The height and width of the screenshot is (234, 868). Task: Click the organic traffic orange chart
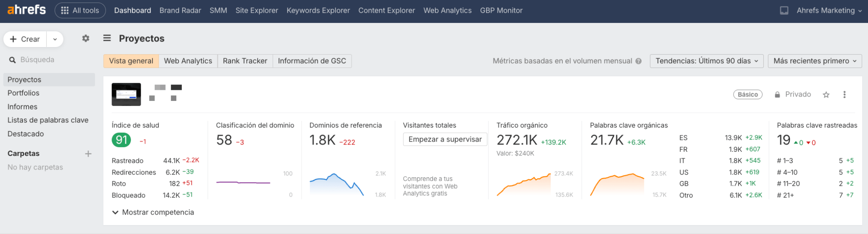click(x=524, y=184)
